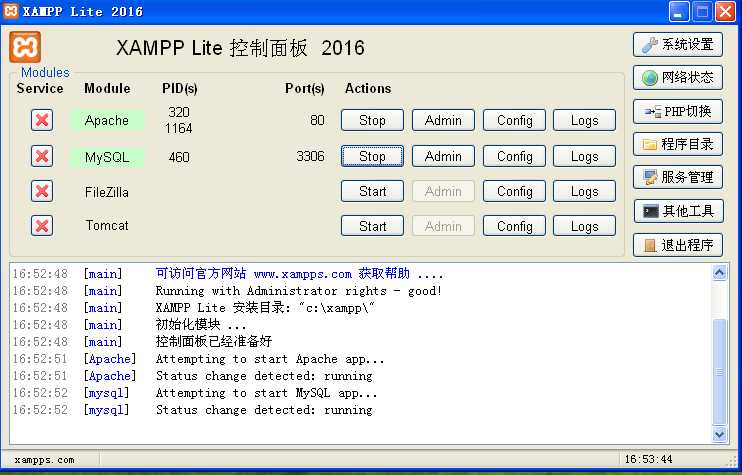The height and width of the screenshot is (475, 742).
Task: Click the log scrollbar down arrow
Action: pos(719,434)
